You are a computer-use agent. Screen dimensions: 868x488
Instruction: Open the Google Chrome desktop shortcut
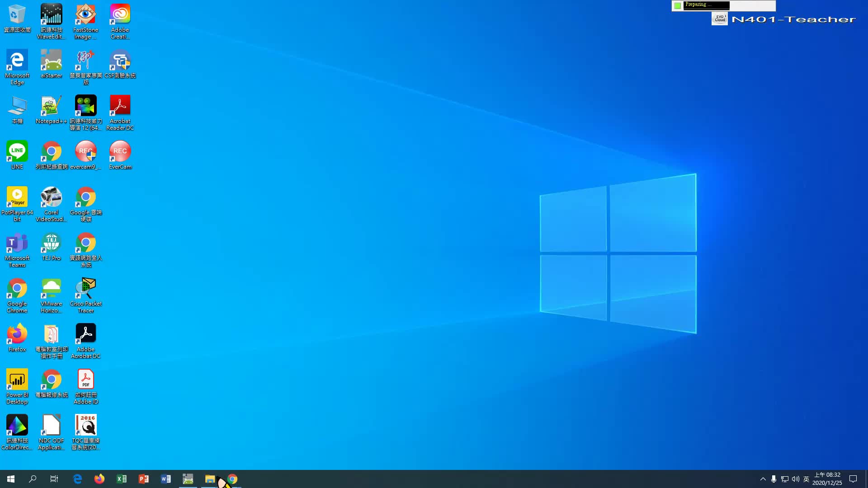tap(17, 296)
